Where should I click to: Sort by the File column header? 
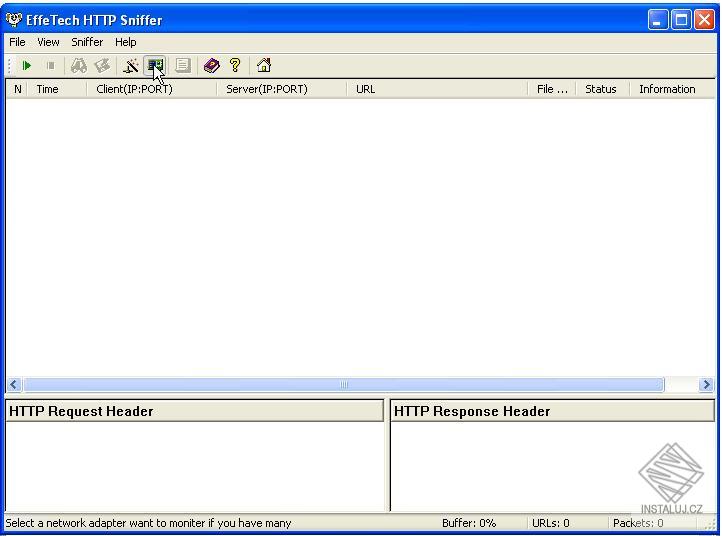tap(552, 89)
